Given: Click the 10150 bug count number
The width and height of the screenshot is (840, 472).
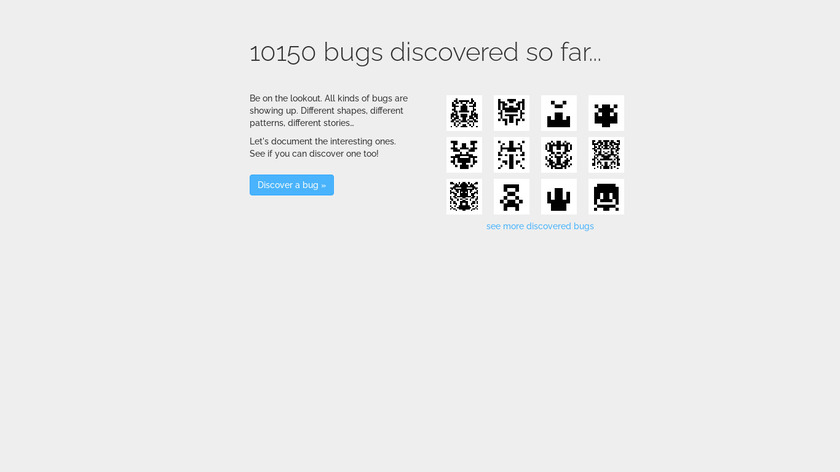Looking at the screenshot, I should [283, 53].
